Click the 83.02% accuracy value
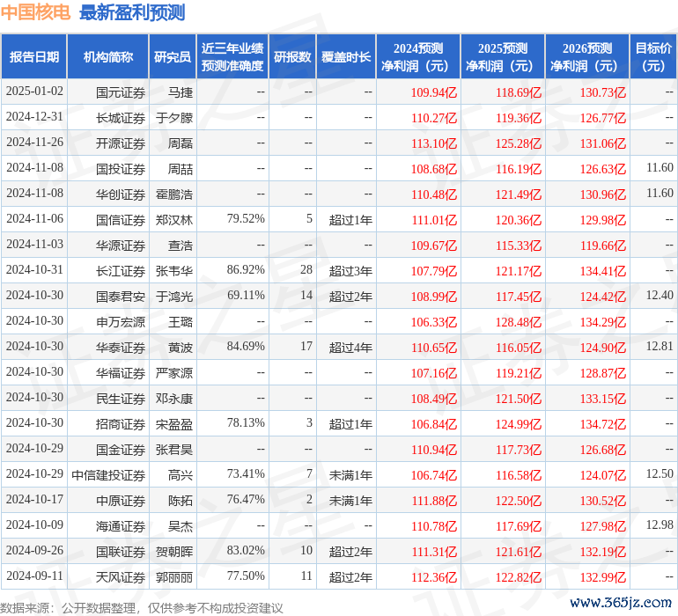This screenshot has height=616, width=678. (246, 550)
